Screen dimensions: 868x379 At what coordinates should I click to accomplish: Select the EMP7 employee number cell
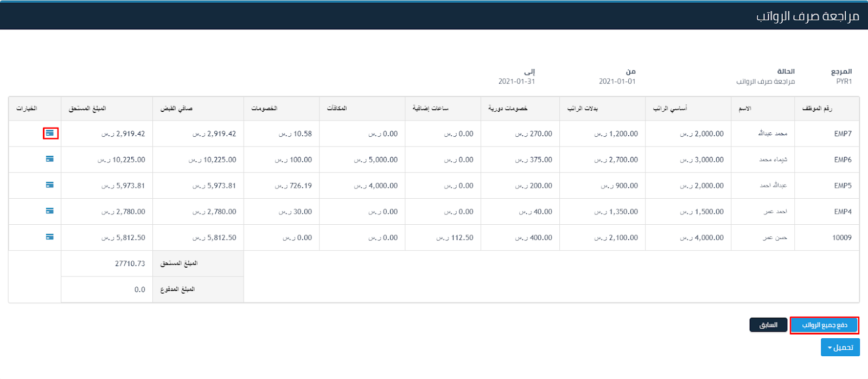[x=843, y=134]
